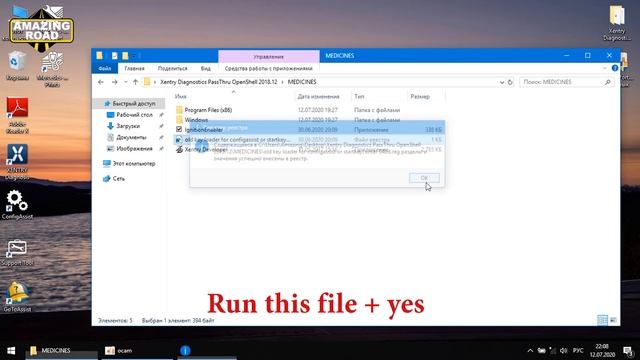Change the РУС input language indicator
Image resolution: width=640 pixels, height=360 pixels.
pos(578,351)
